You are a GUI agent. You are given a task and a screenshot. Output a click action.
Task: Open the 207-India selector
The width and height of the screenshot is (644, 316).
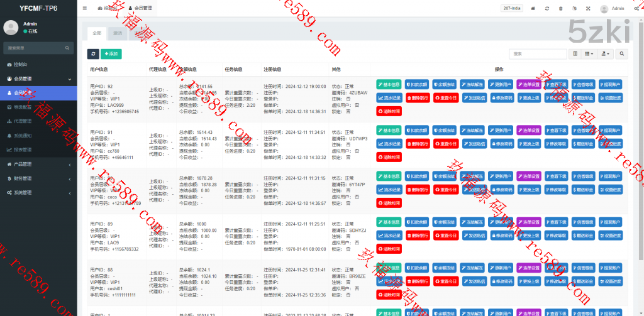point(512,8)
